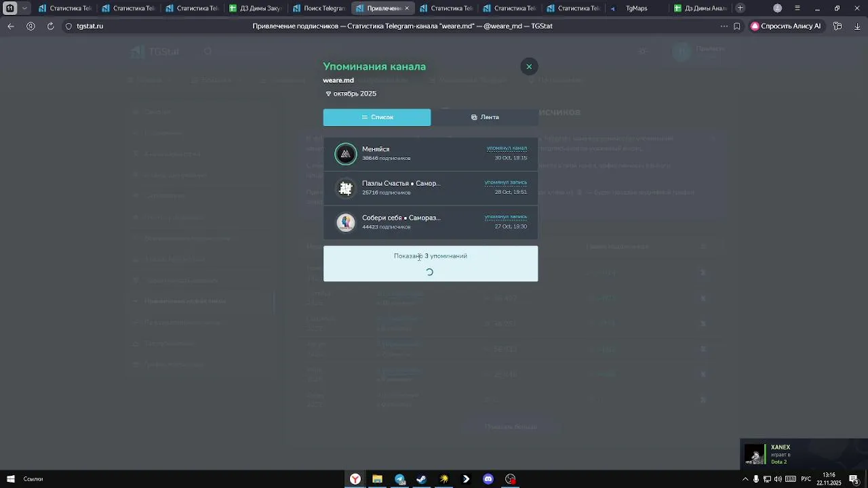The image size is (868, 488).
Task: Open 'упомянул запись' link dated 28 Oct
Action: (505, 182)
